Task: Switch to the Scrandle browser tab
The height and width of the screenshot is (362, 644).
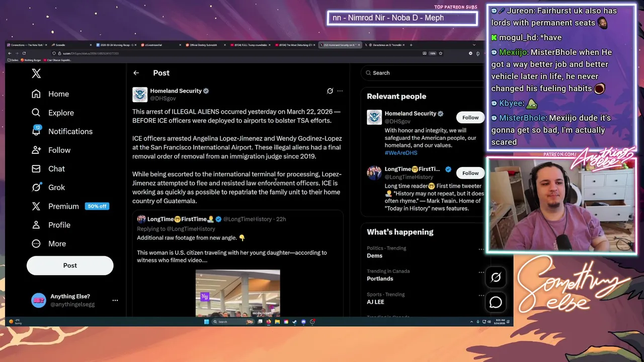Action: pos(71,45)
